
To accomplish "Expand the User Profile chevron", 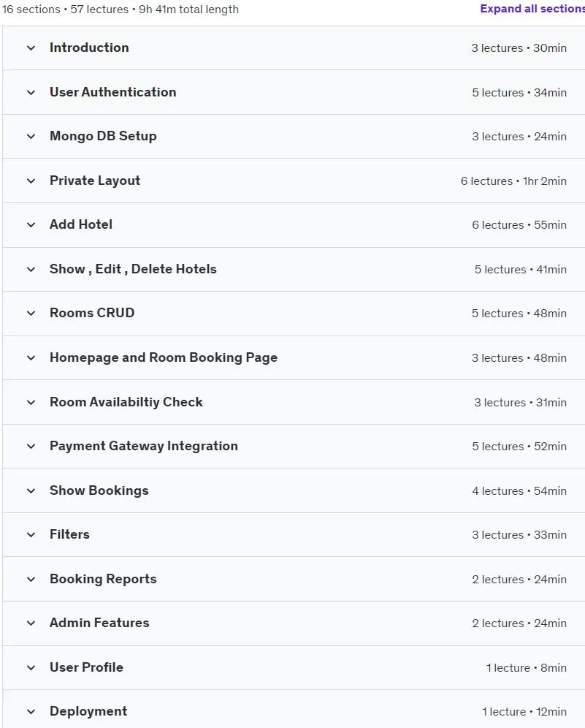I will pos(31,667).
